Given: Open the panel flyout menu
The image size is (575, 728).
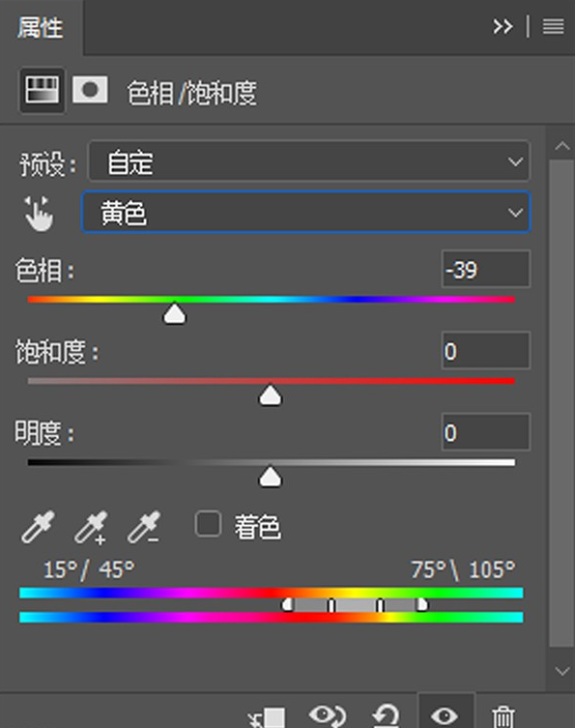Looking at the screenshot, I should 553,26.
